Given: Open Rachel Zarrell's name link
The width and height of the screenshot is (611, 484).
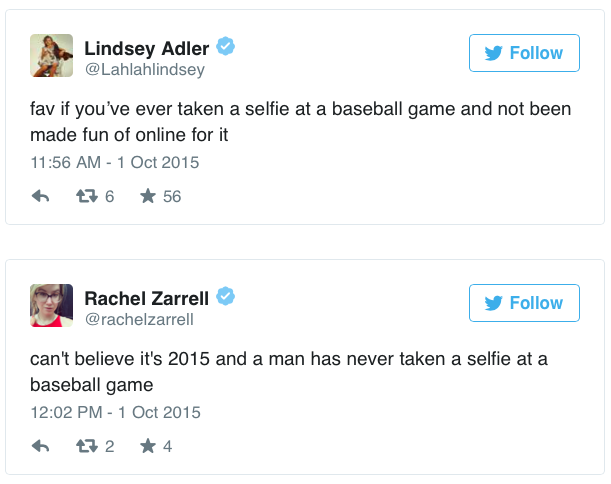Looking at the screenshot, I should pos(148,296).
